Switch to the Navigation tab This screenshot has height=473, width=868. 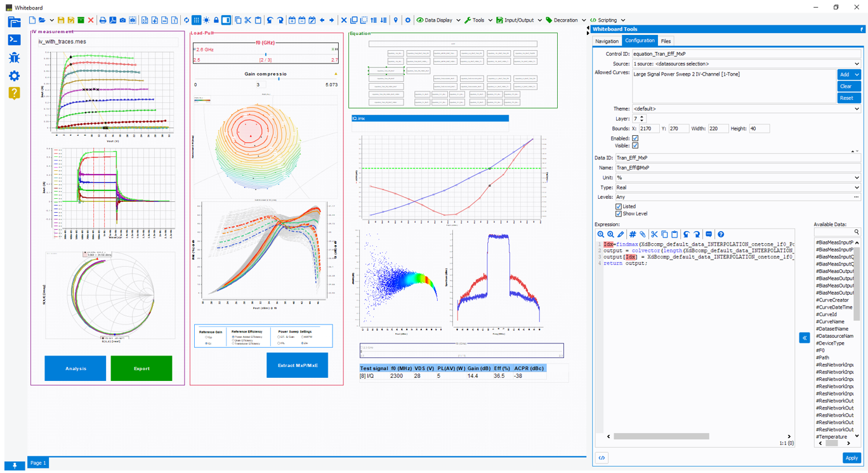tap(607, 41)
